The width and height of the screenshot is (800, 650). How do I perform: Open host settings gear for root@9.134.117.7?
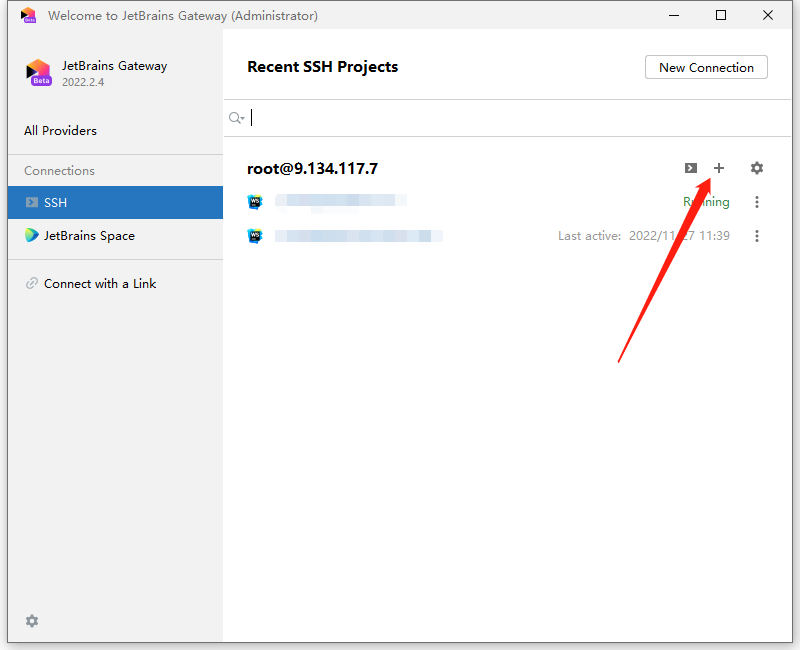coord(757,168)
